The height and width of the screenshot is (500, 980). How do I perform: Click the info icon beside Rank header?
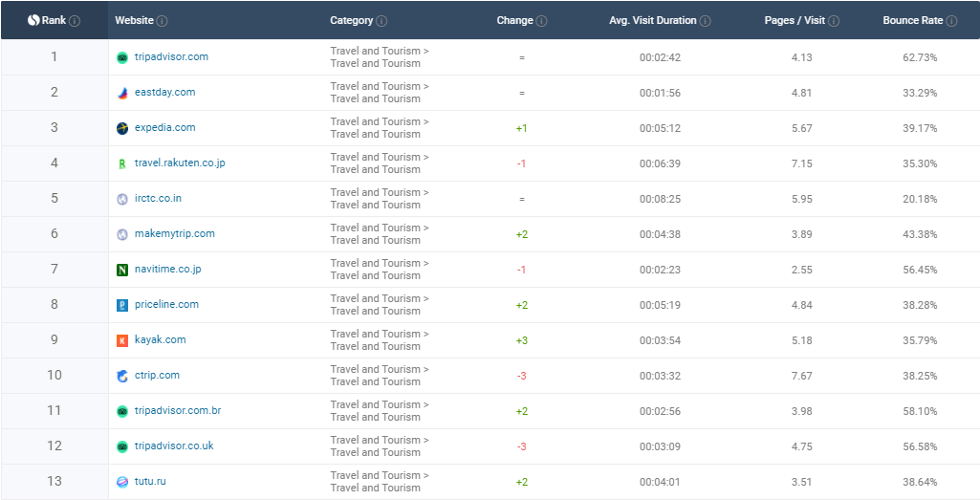pyautogui.click(x=76, y=21)
